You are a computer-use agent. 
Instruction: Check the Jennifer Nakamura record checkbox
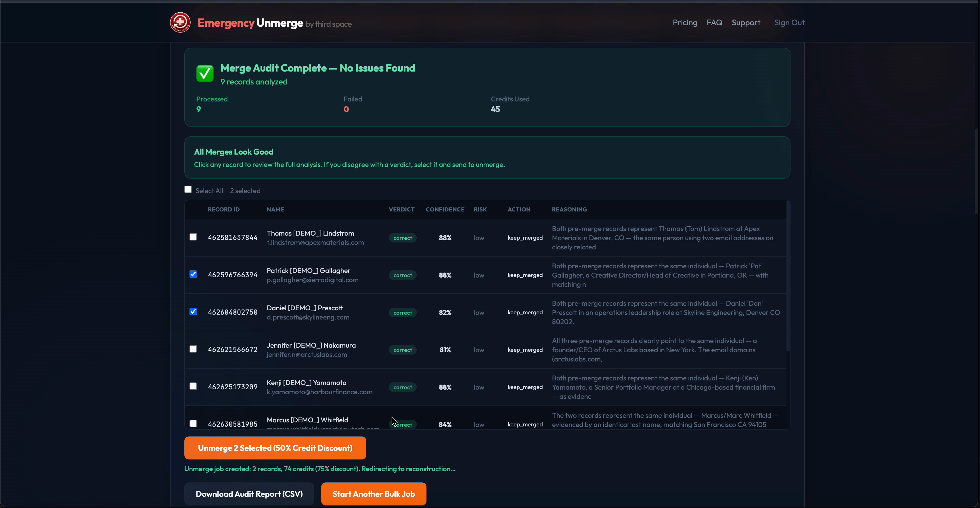click(x=193, y=349)
